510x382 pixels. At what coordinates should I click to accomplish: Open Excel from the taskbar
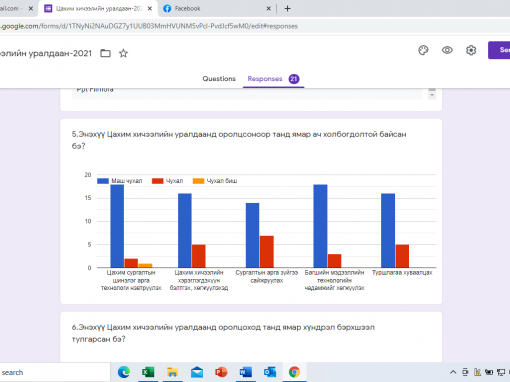click(x=148, y=372)
